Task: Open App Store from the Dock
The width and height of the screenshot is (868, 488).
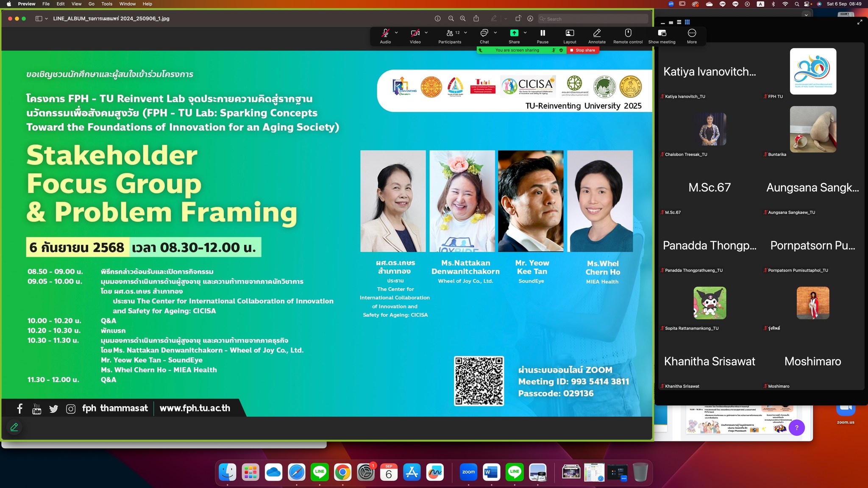Action: coord(412,472)
